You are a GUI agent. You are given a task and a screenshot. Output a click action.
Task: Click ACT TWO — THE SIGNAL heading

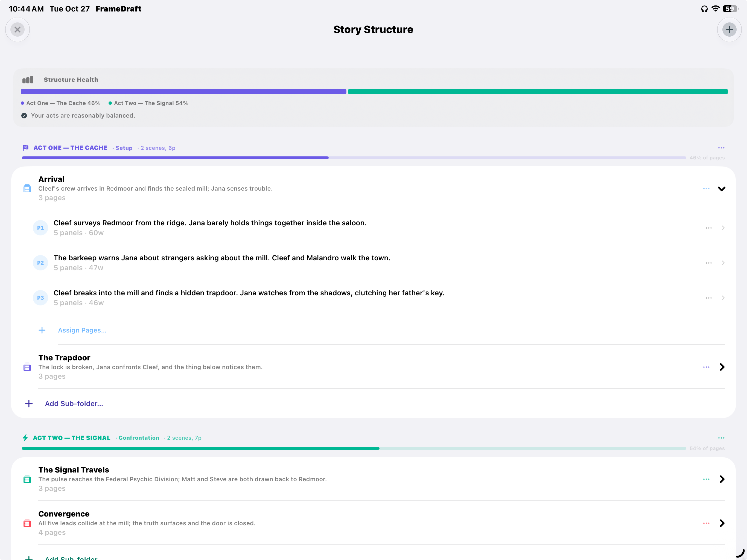tap(72, 438)
